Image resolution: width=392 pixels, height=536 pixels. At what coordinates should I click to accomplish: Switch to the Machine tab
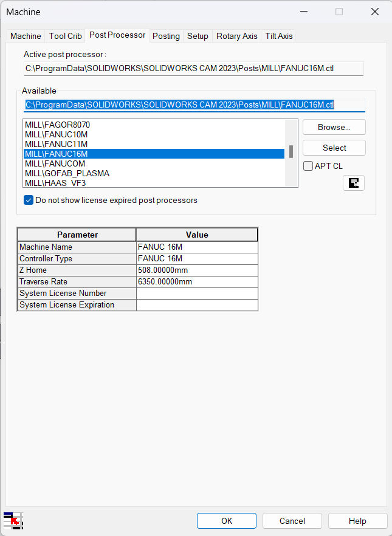tap(26, 36)
